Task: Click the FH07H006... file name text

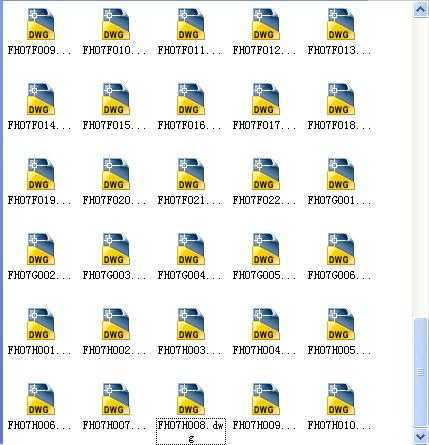Action: pyautogui.click(x=39, y=425)
